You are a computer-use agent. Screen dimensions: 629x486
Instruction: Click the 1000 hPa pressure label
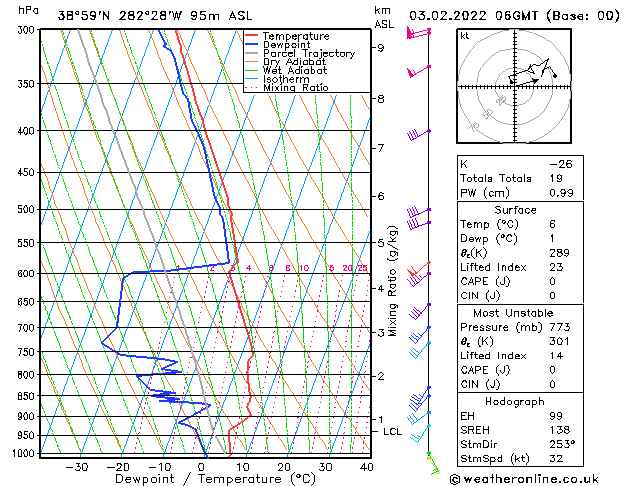pyautogui.click(x=25, y=454)
